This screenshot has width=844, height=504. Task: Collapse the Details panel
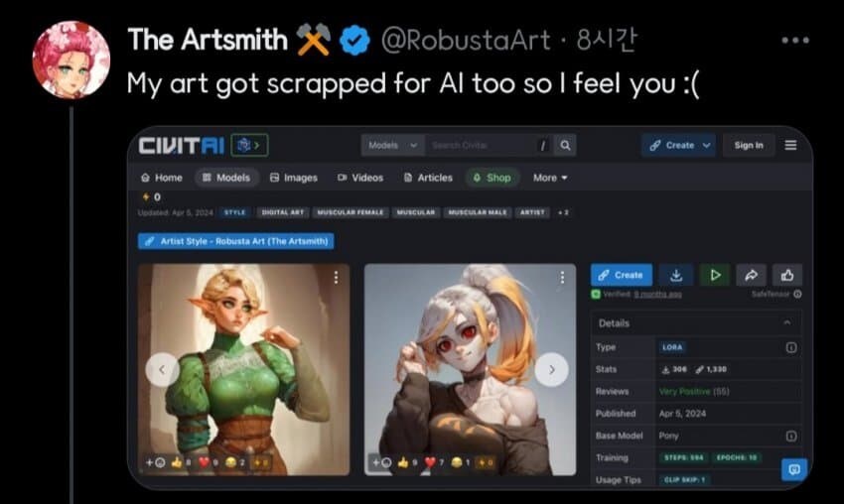pos(787,322)
